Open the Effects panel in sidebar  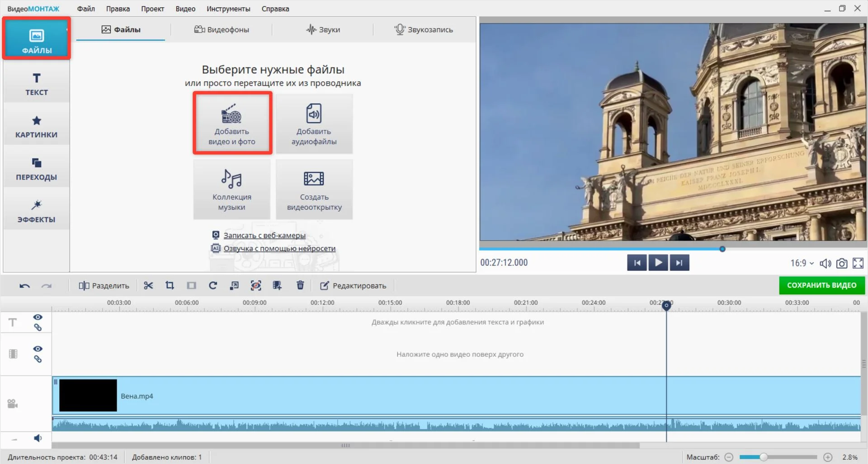(x=37, y=211)
